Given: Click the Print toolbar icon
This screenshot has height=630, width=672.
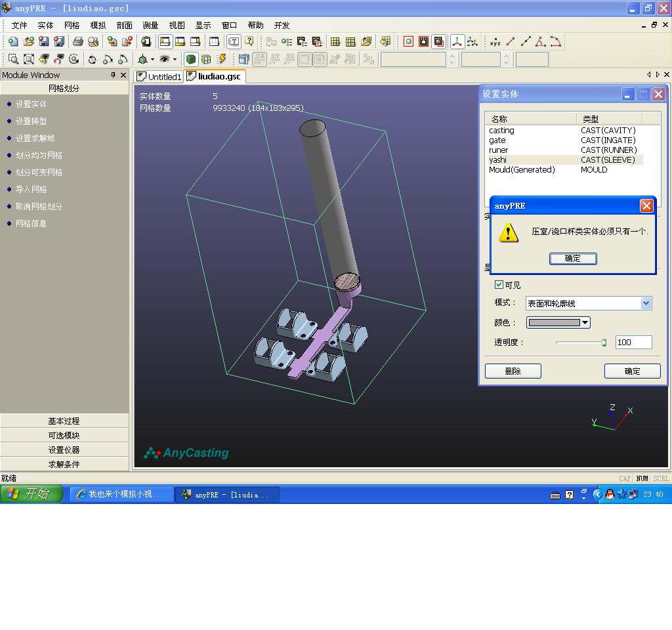Looking at the screenshot, I should tap(78, 41).
